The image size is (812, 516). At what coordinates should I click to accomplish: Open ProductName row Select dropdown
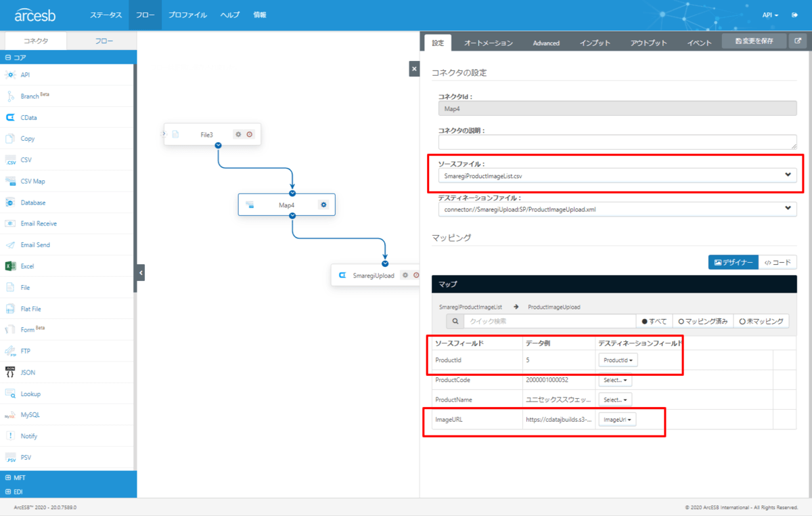(x=615, y=400)
